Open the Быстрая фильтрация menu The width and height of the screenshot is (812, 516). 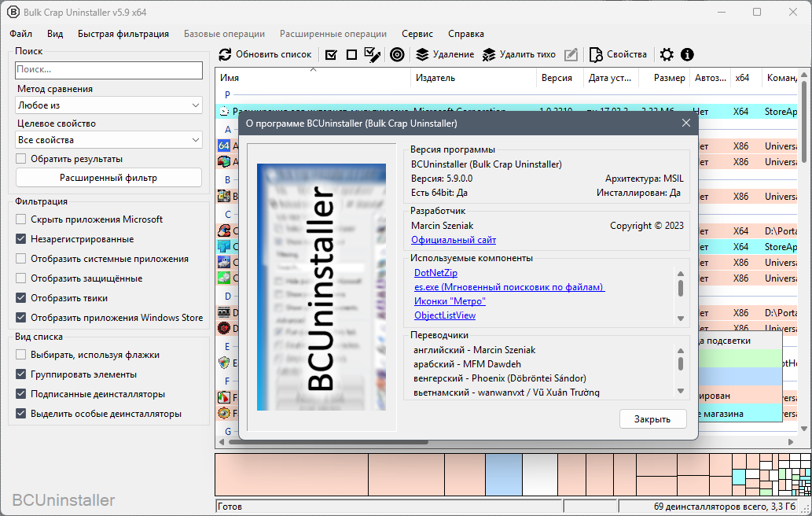[x=123, y=34]
